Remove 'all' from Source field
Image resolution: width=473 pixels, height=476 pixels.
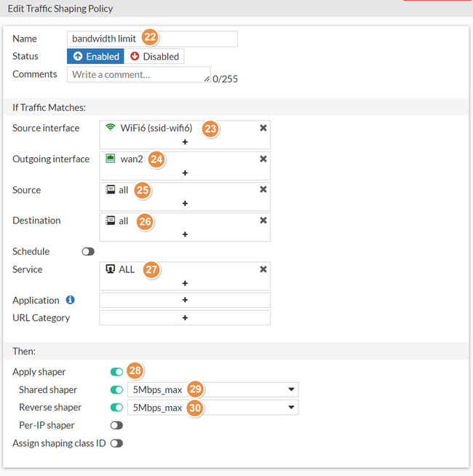[x=263, y=189]
